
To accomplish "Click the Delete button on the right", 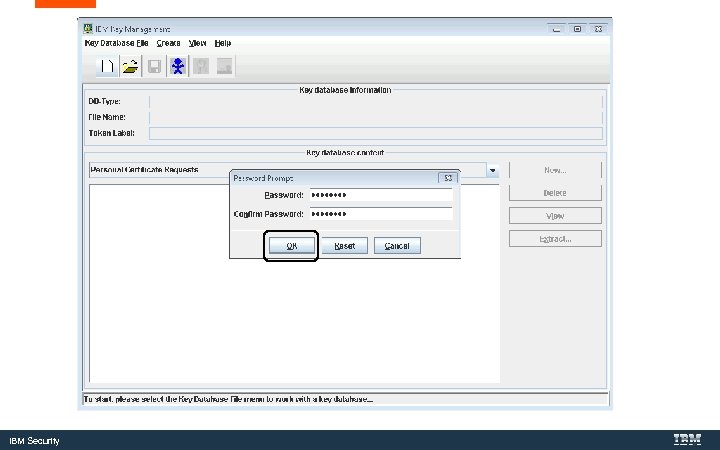I will pyautogui.click(x=555, y=193).
